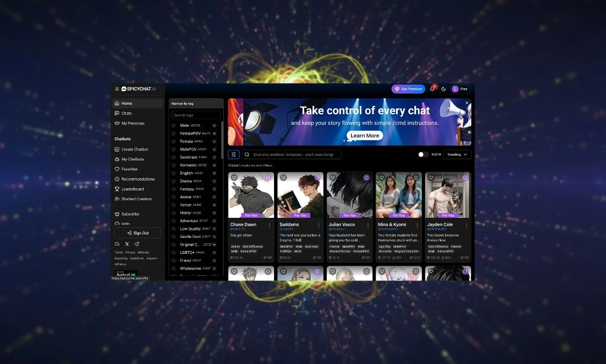The width and height of the screenshot is (606, 364).
Task: Open the three-dot menu on Saddams card
Action: [x=318, y=225]
